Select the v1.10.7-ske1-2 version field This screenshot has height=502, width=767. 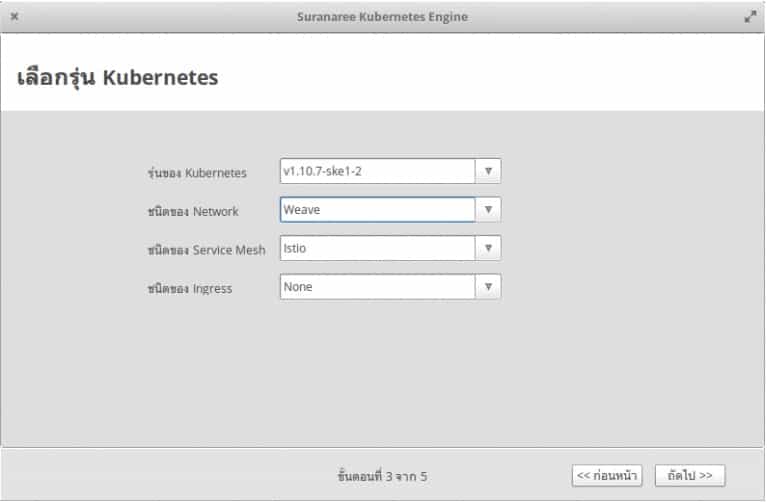point(377,171)
